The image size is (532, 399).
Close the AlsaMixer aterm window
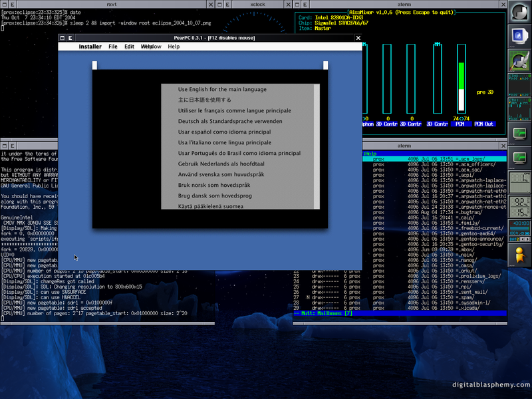click(502, 4)
